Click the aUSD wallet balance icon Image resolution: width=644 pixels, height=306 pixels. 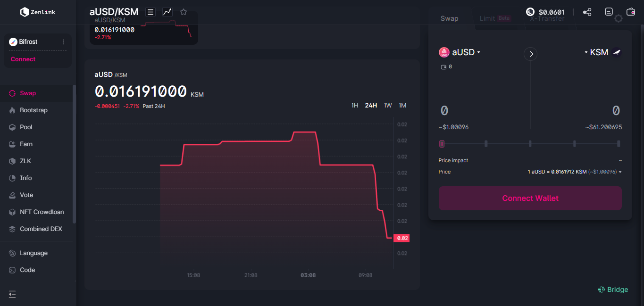point(443,67)
